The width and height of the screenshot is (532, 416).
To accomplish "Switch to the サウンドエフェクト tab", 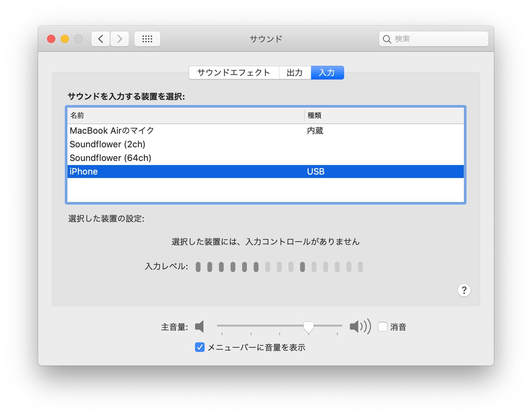I will (234, 73).
